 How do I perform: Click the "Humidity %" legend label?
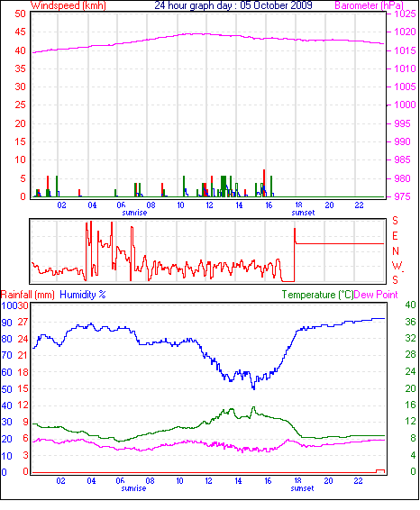[x=83, y=295]
